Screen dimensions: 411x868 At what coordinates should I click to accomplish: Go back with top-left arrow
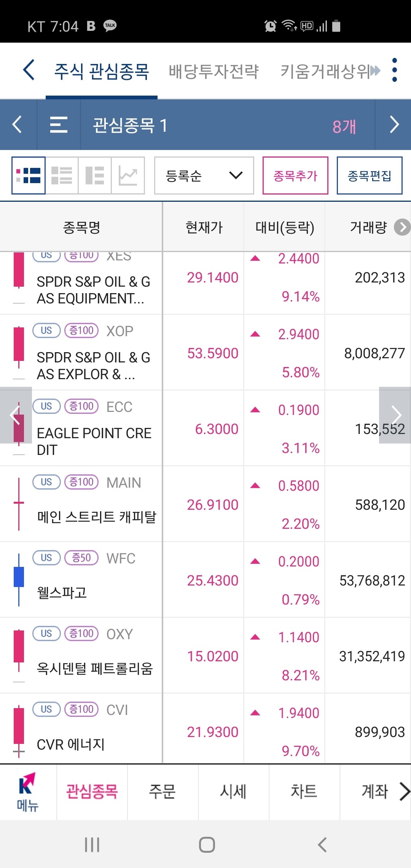(29, 70)
